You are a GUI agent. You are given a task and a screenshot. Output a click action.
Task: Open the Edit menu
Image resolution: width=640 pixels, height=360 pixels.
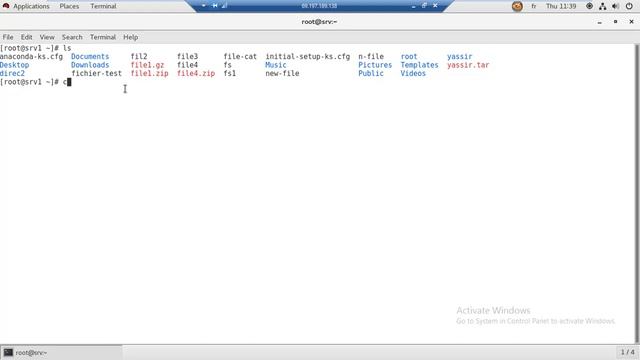(x=27, y=37)
